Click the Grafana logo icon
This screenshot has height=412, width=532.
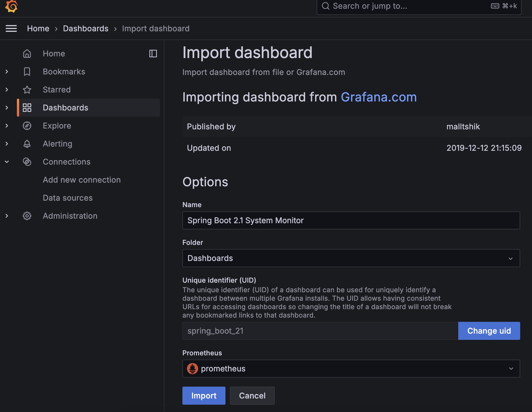pyautogui.click(x=12, y=6)
